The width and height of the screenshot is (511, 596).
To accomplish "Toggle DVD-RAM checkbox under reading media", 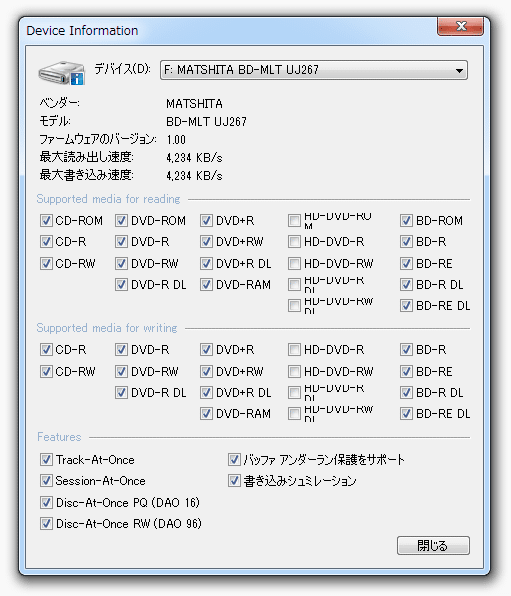I will (x=206, y=284).
